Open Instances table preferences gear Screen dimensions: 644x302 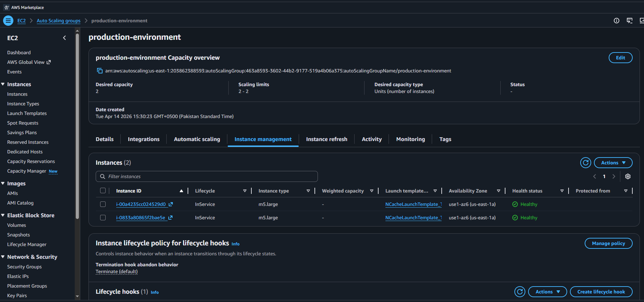pyautogui.click(x=628, y=176)
